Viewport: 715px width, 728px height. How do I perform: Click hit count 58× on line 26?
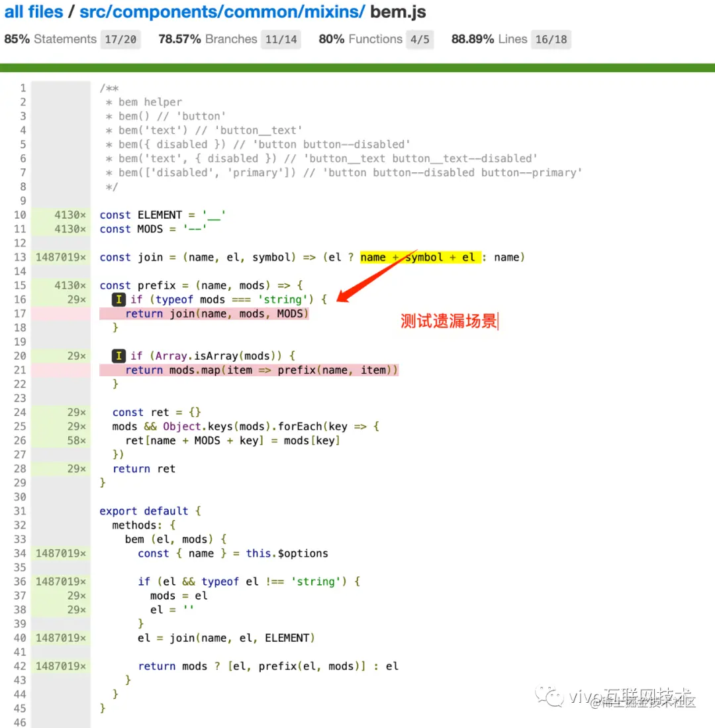[77, 441]
